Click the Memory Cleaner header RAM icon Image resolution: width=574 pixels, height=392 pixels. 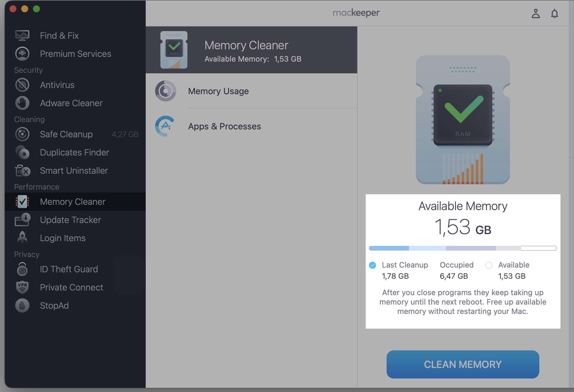[174, 50]
